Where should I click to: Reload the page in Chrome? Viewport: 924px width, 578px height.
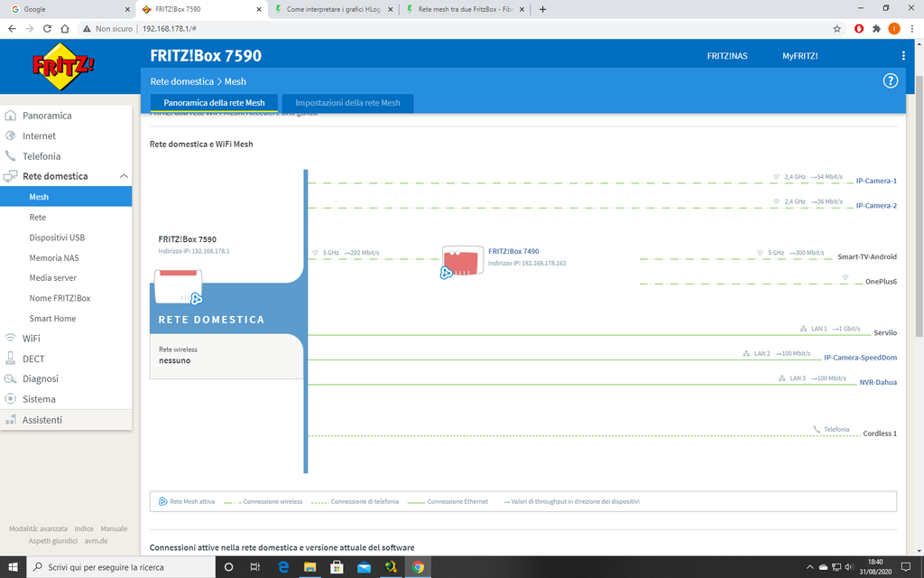click(47, 28)
